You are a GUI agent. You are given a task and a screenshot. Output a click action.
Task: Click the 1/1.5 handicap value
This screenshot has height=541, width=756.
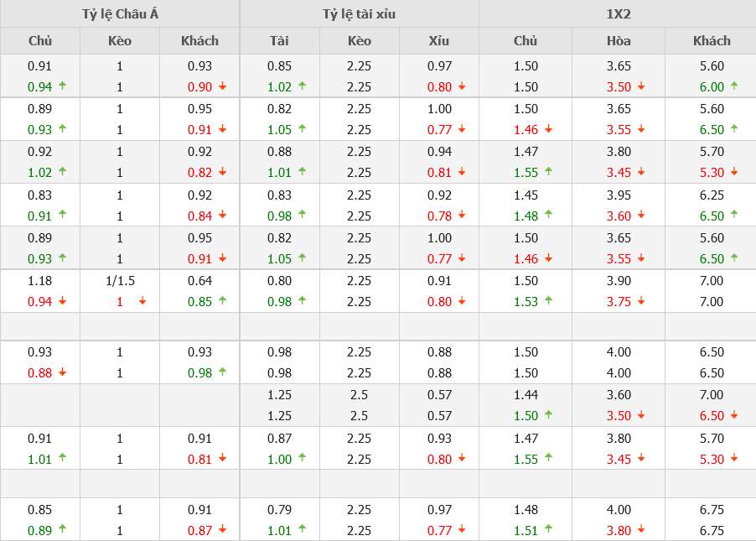pyautogui.click(x=120, y=280)
